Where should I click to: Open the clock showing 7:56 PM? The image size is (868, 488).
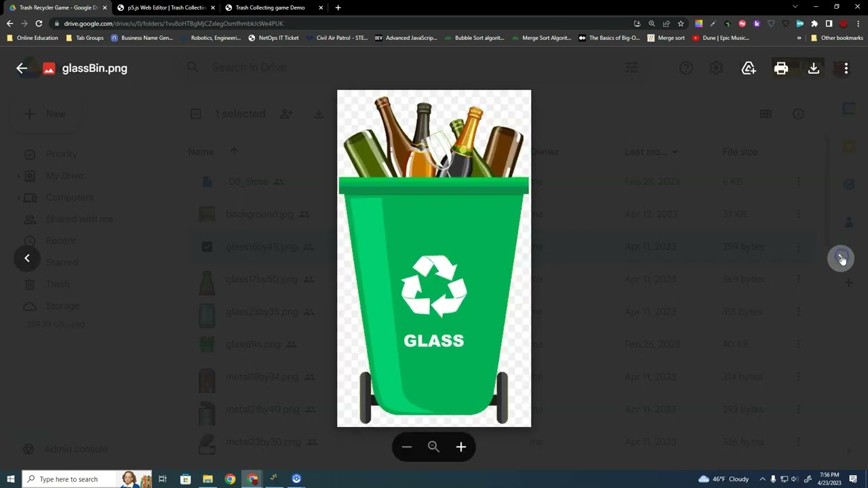point(829,479)
